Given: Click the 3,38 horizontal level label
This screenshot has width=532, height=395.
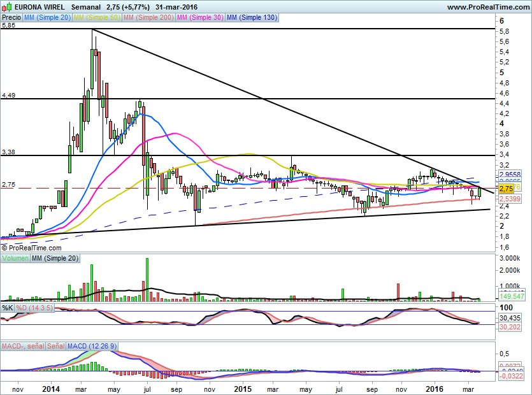Looking at the screenshot, I should [x=8, y=152].
